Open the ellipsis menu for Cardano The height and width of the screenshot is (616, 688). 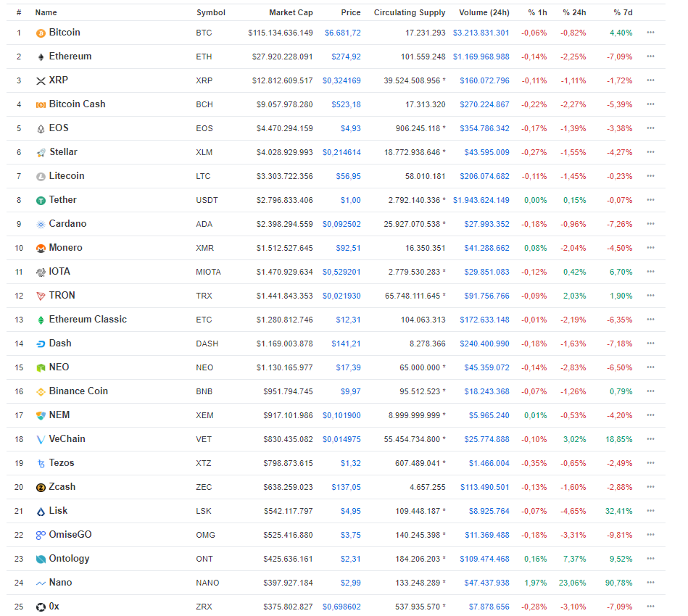(x=651, y=224)
